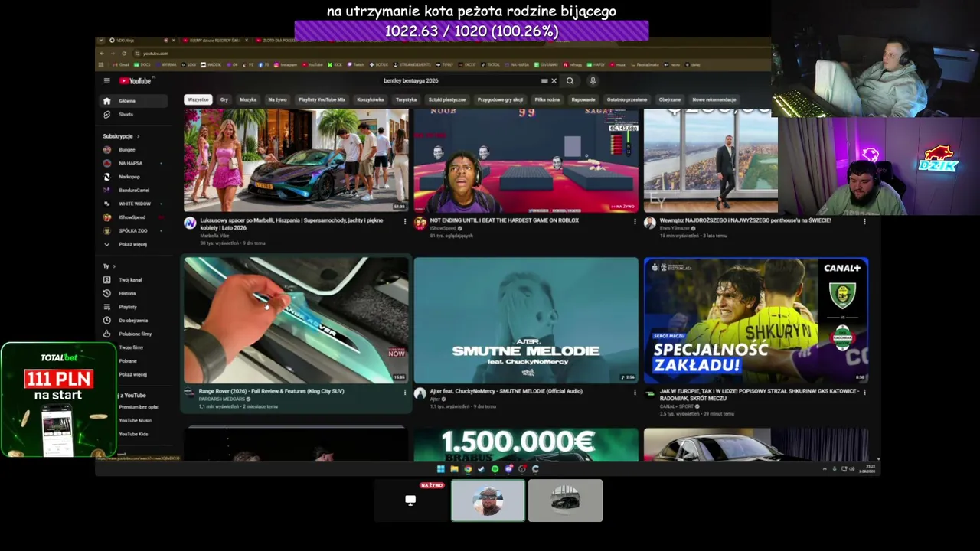This screenshot has height=551, width=980.
Task: Open the IShowSpeed Roblox live stream thumbnail
Action: [526, 160]
